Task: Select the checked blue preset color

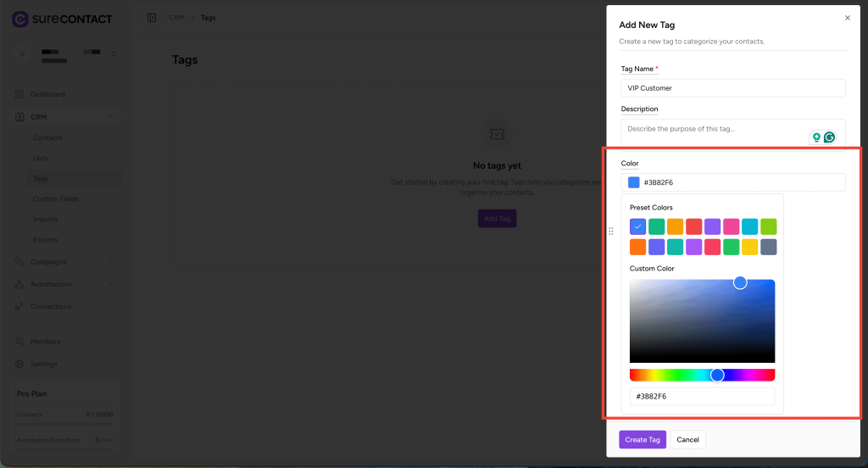Action: pos(637,226)
